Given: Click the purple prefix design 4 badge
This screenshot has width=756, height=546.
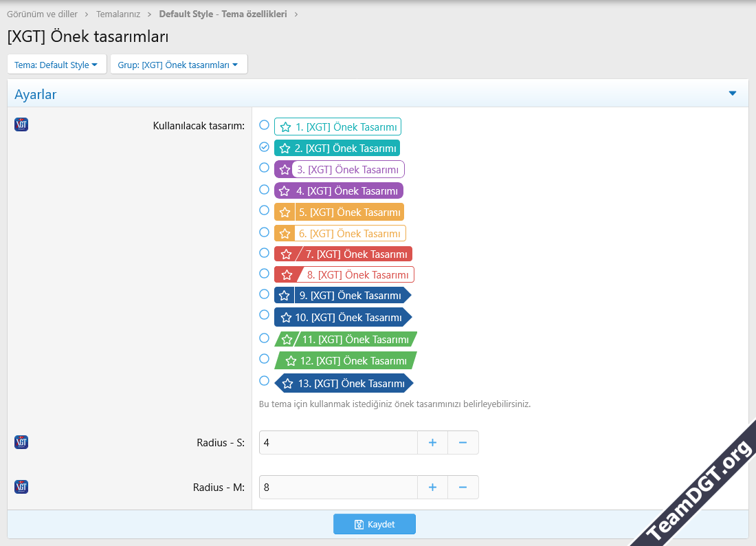Looking at the screenshot, I should [338, 190].
